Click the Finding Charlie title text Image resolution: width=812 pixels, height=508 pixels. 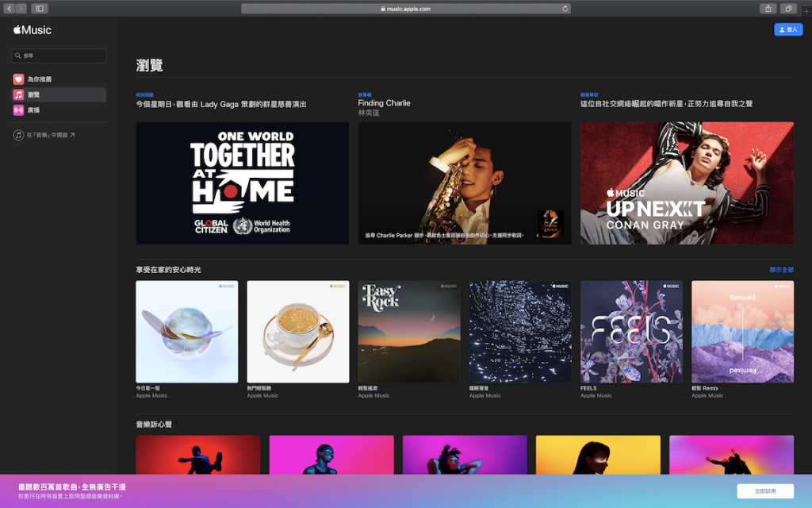click(384, 103)
